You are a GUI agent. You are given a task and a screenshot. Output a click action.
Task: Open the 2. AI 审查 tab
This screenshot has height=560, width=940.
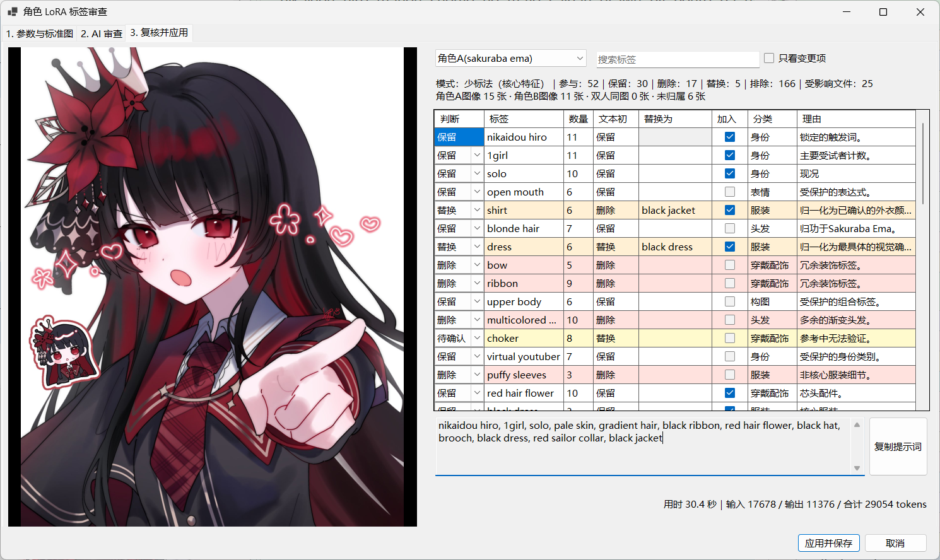[x=102, y=33]
